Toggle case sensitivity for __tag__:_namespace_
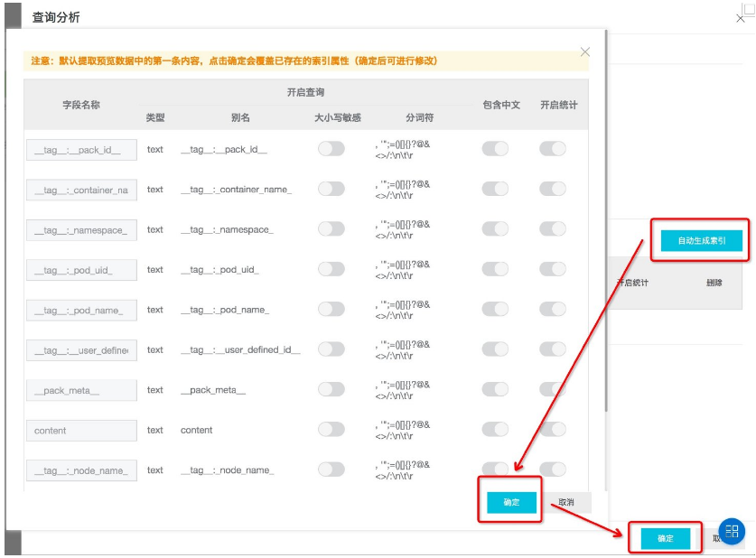This screenshot has width=756, height=558. [x=331, y=228]
